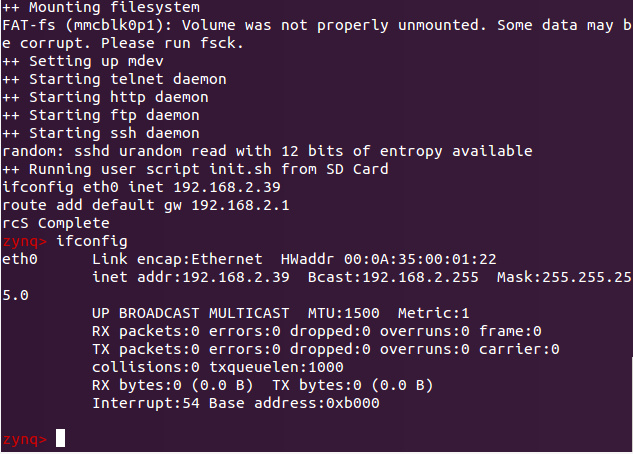633x454 pixels.
Task: Click the 'Running user script init.sh' line
Action: pyautogui.click(x=195, y=169)
